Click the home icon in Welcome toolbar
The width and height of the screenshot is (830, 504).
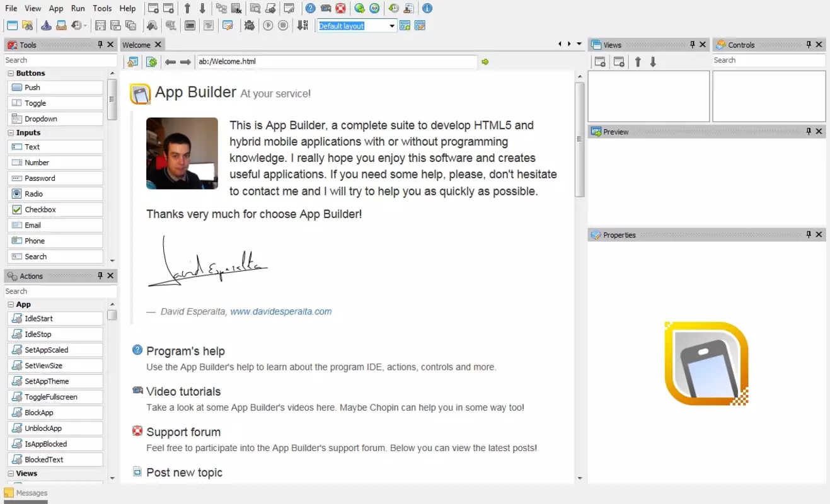tap(132, 62)
